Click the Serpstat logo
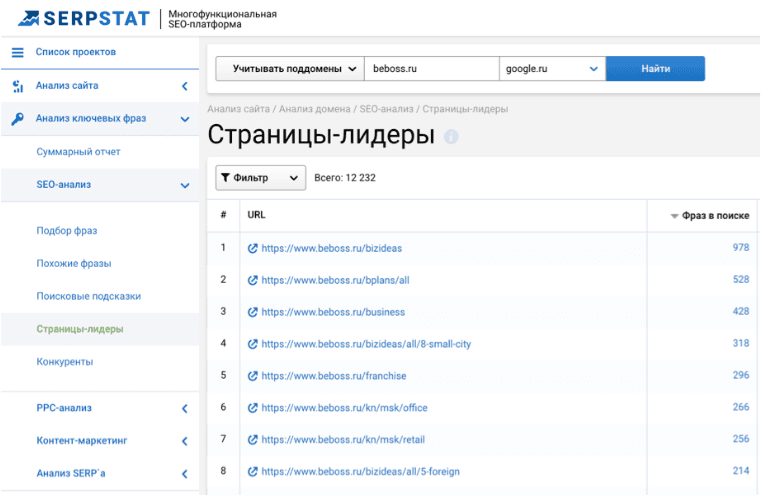Screen dimensions: 766x502 point(84,19)
